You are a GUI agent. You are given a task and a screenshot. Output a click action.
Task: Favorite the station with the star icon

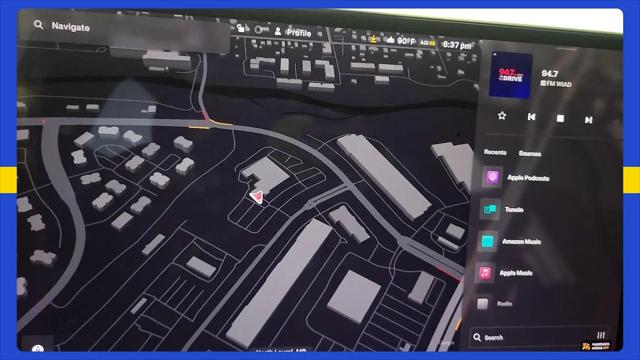tap(502, 116)
